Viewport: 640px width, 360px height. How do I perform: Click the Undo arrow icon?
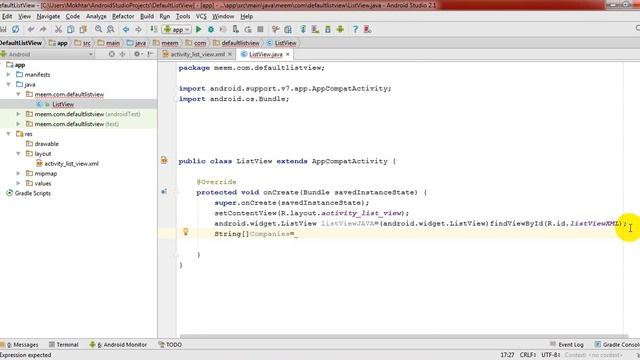(31, 29)
